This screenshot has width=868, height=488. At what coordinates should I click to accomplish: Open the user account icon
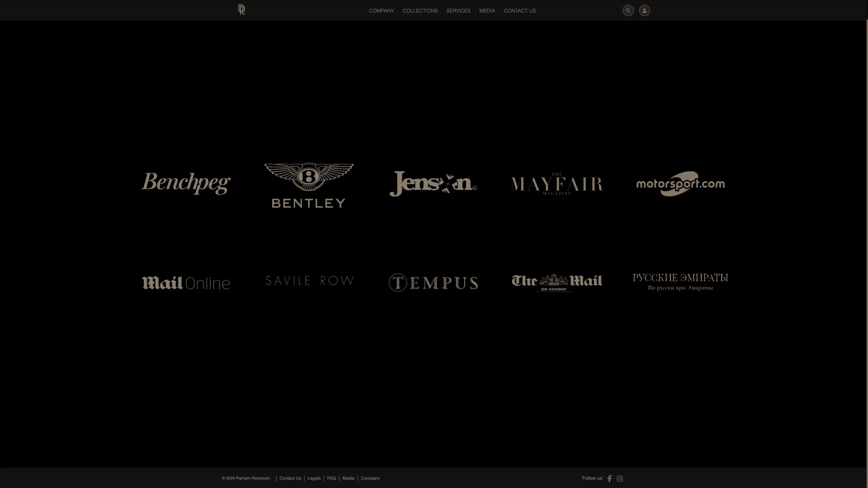644,11
